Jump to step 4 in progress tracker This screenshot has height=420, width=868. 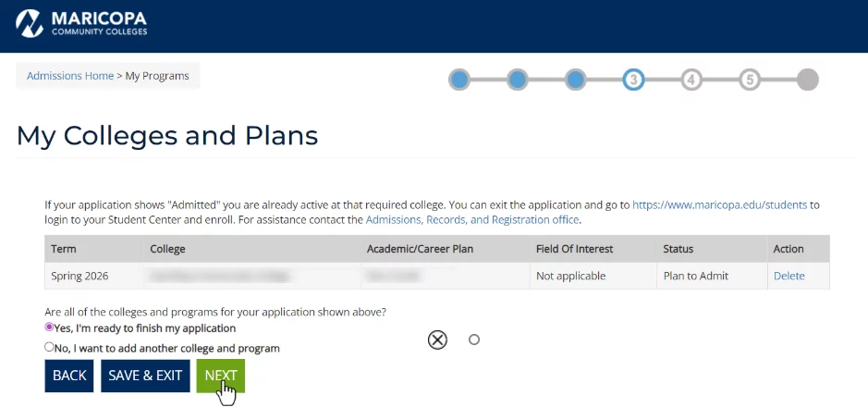[x=691, y=80]
